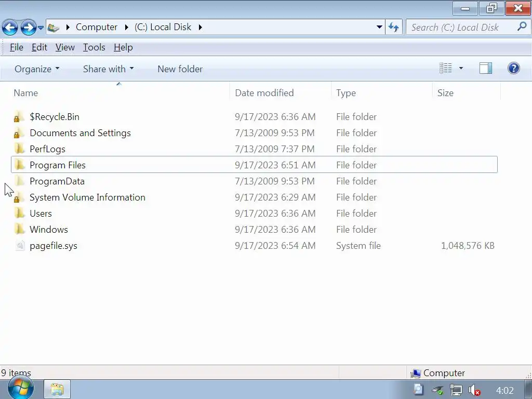This screenshot has width=532, height=399.
Task: Click the $Recycle.Bin name
Action: point(55,117)
